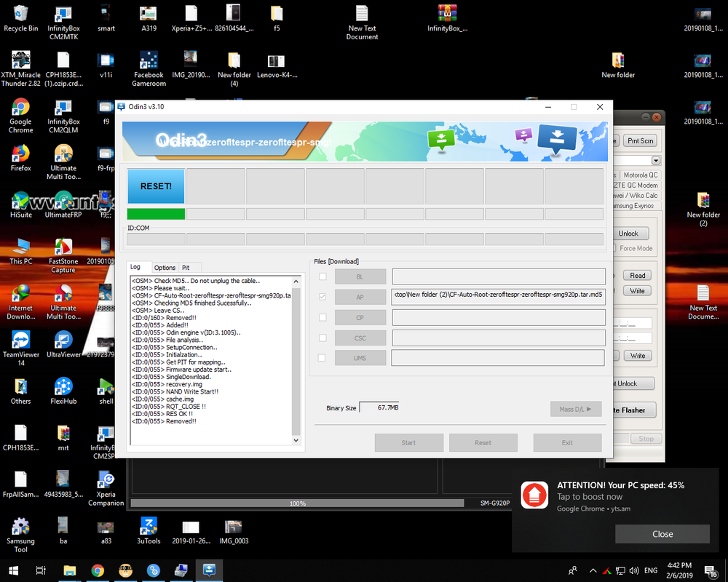Viewport: 728px width, 582px height.
Task: Open FlexiHub desktop icon
Action: 63,391
